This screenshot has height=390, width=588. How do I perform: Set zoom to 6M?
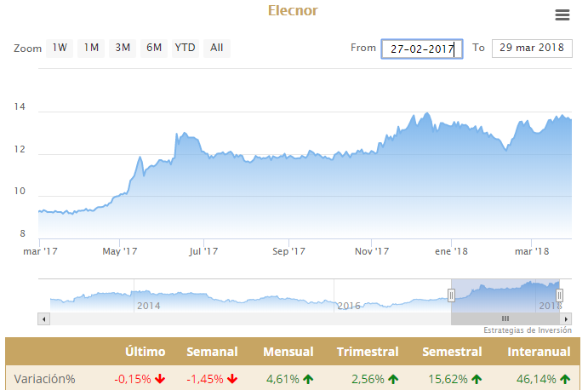pyautogui.click(x=154, y=48)
